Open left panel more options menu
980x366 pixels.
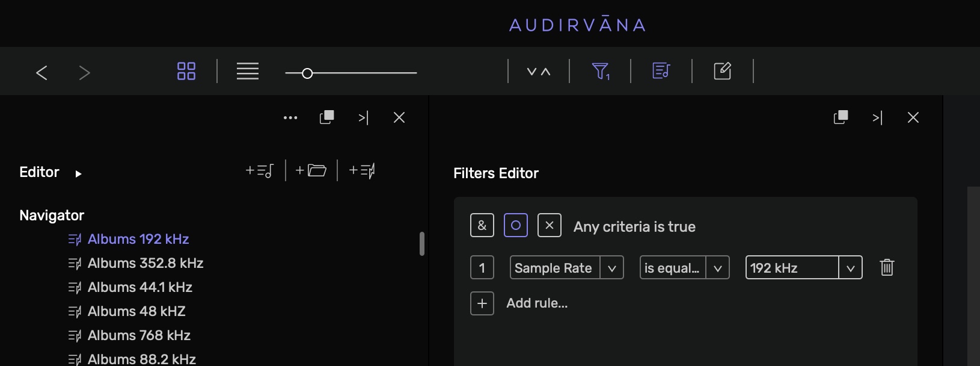tap(290, 118)
